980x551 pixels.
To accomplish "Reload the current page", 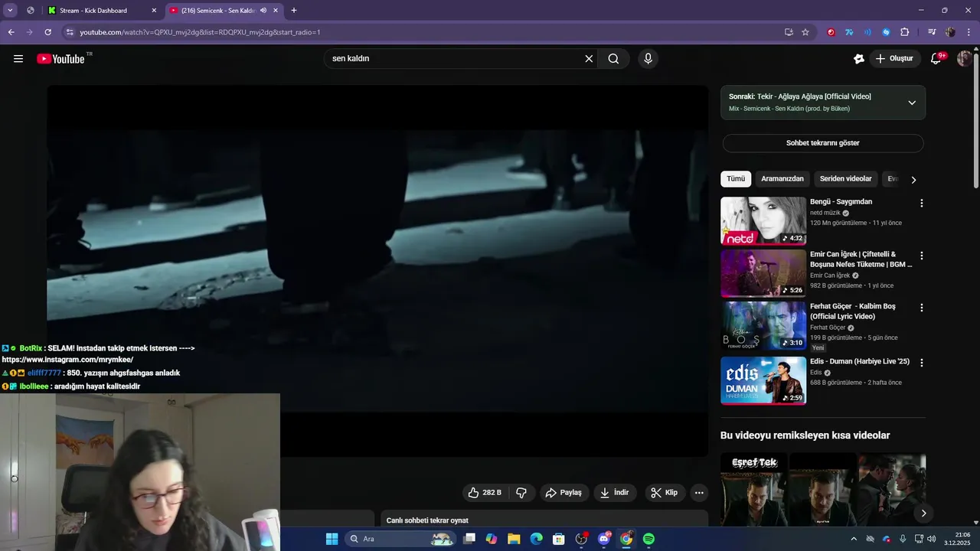I will [x=47, y=32].
